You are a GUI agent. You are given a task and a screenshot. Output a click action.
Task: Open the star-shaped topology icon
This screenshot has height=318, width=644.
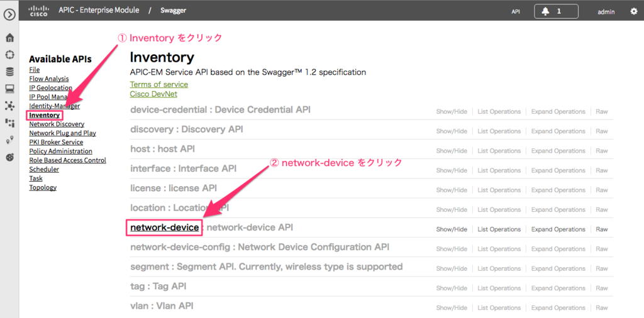click(10, 106)
